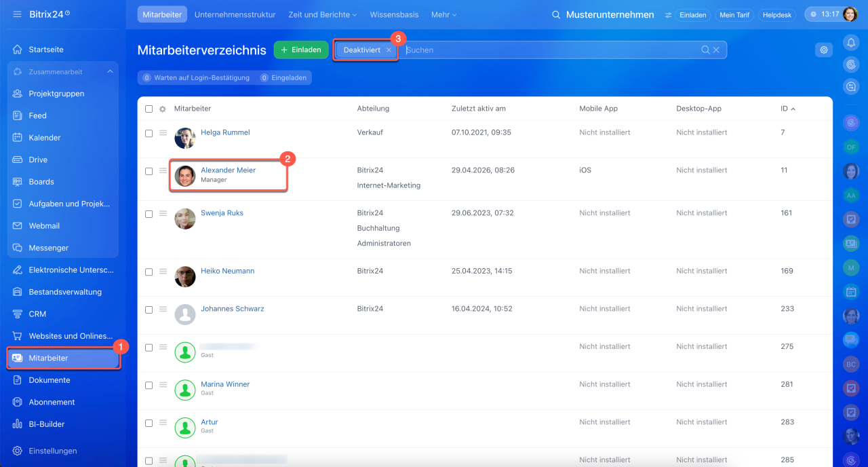Open Webmail from the sidebar
This screenshot has height=467, width=868.
44,225
